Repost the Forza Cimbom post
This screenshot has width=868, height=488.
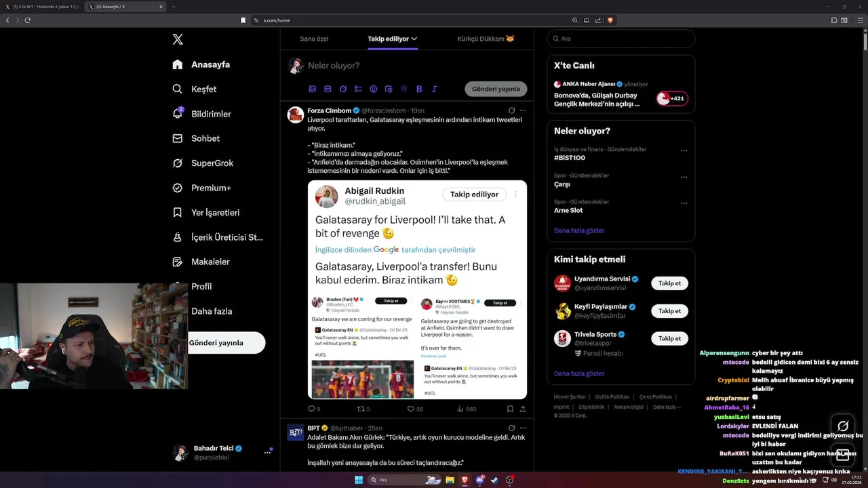point(361,409)
